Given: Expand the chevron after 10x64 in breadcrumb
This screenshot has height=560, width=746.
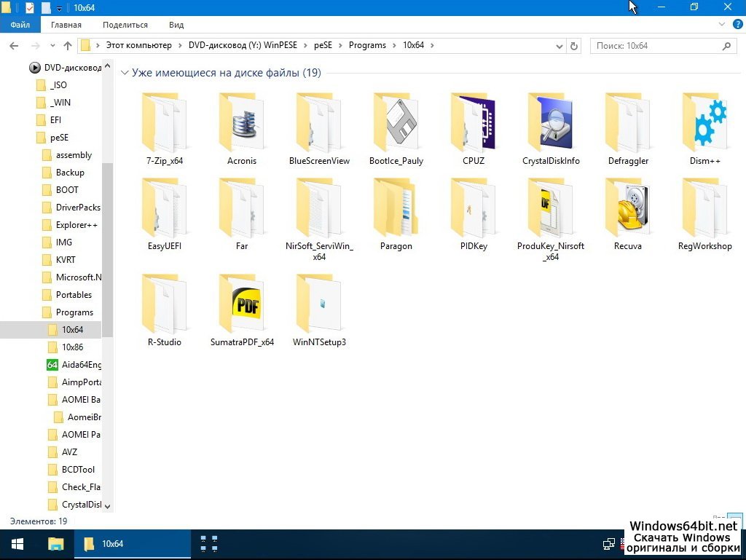Looking at the screenshot, I should coord(432,45).
